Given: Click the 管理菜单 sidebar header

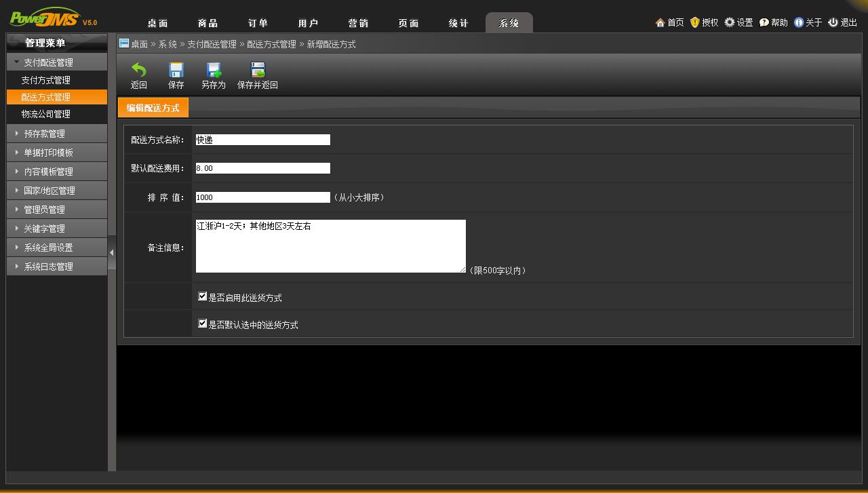Looking at the screenshot, I should (x=57, y=43).
